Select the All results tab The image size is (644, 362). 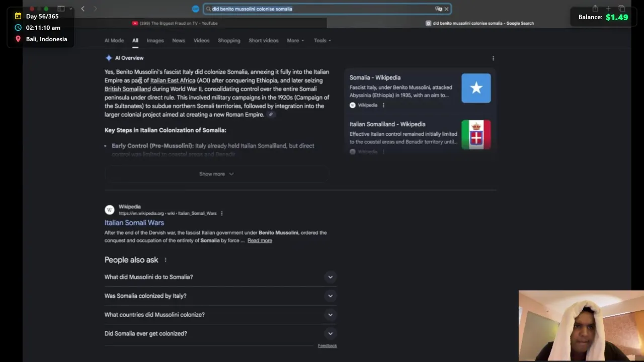pos(135,41)
